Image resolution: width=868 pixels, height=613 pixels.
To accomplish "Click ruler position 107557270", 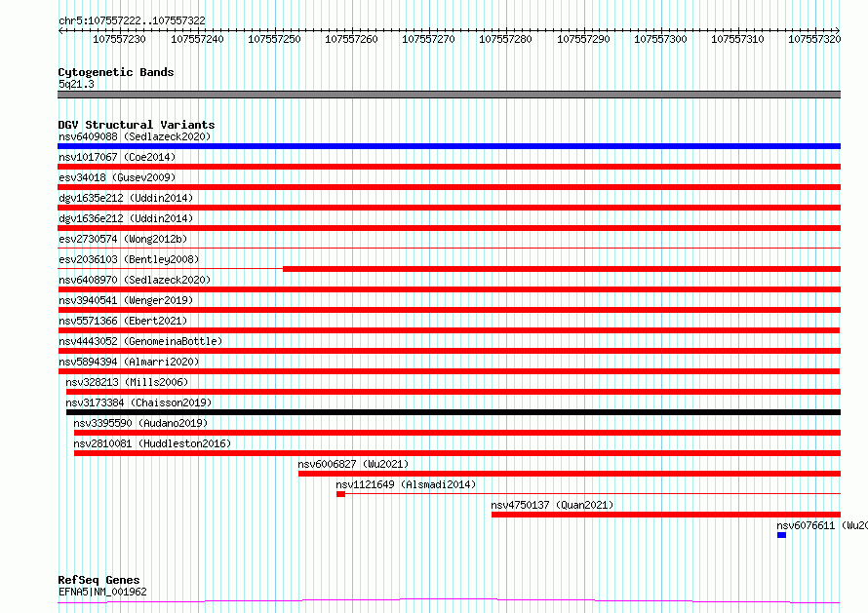I will coord(428,39).
